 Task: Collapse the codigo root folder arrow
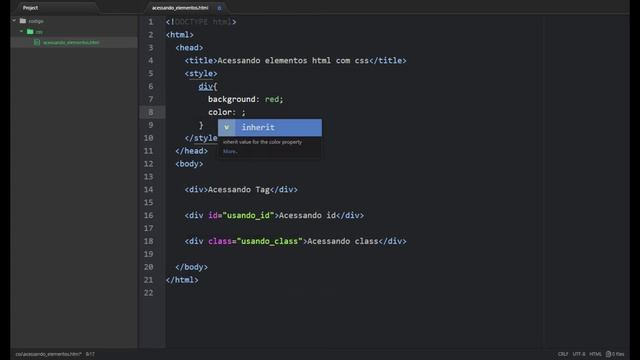coord(14,20)
